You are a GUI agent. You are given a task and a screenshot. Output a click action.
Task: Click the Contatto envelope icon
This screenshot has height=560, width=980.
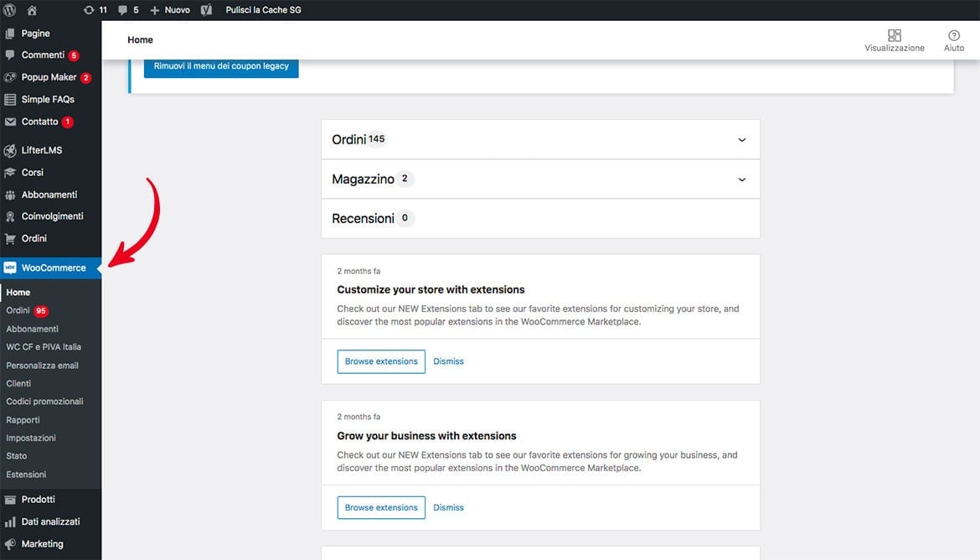(10, 122)
